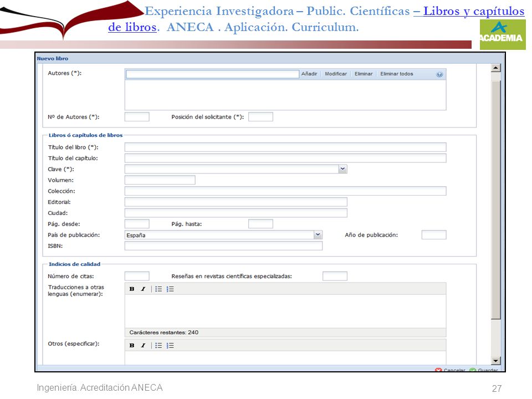532x399 pixels.
Task: Focus the Editorial field
Action: (236, 202)
